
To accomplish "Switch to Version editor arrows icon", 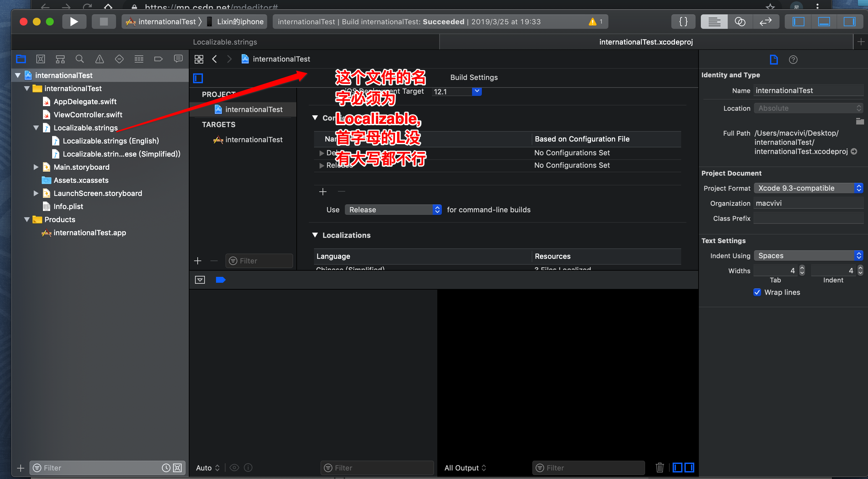I will (x=766, y=22).
